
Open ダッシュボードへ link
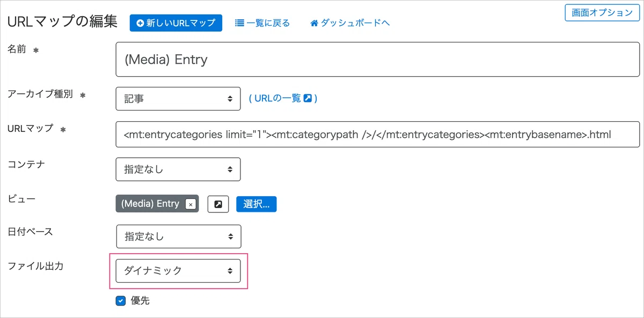click(350, 23)
